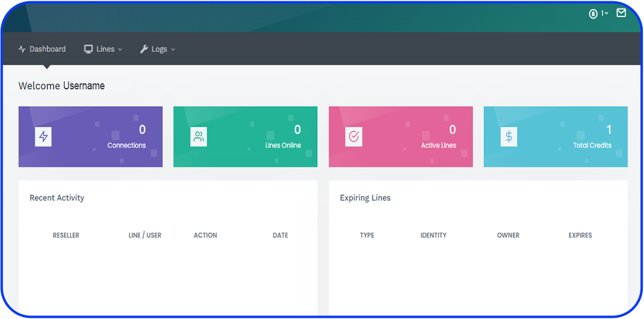Click the checkmark icon on Active Lines card
Viewport: 644px width, 319px height.
pyautogui.click(x=353, y=137)
